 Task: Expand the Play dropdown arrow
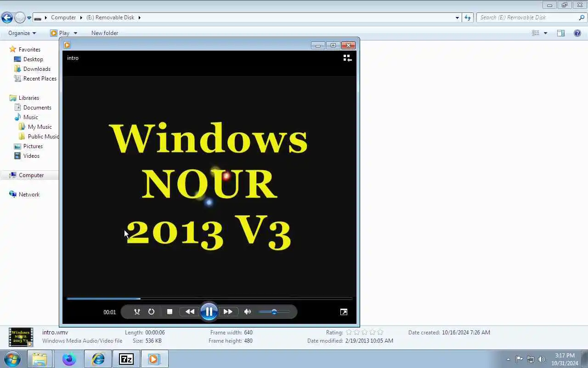click(x=75, y=33)
